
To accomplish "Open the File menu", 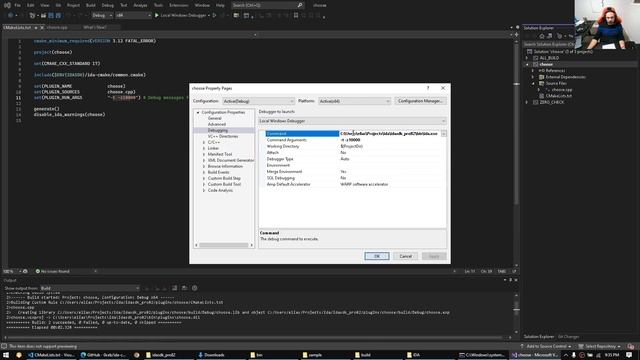I will click(17, 5).
